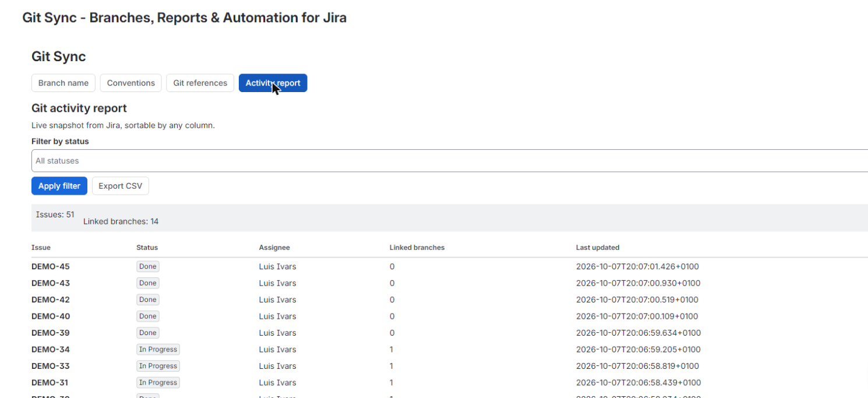This screenshot has height=398, width=868.
Task: Open issue DEMO-31
Action: [x=51, y=383]
